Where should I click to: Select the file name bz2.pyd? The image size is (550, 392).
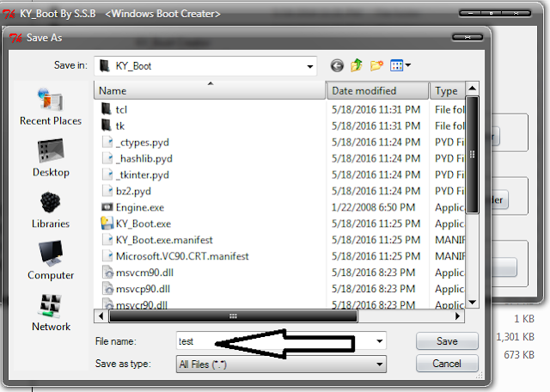134,191
